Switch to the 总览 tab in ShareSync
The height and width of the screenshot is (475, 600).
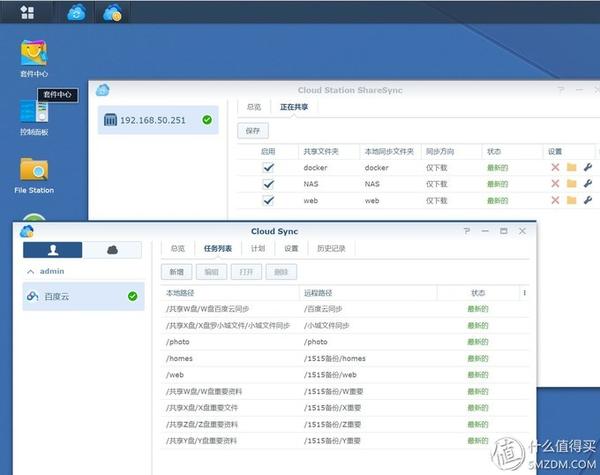(x=254, y=107)
